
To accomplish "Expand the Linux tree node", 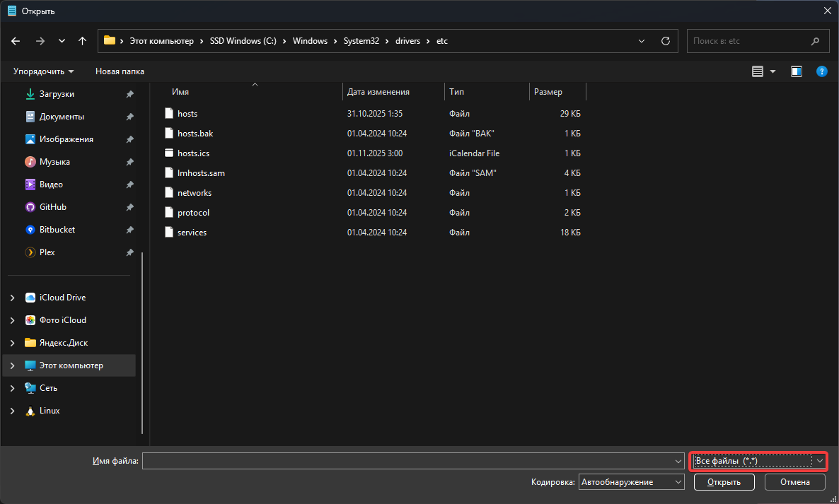I will (12, 411).
